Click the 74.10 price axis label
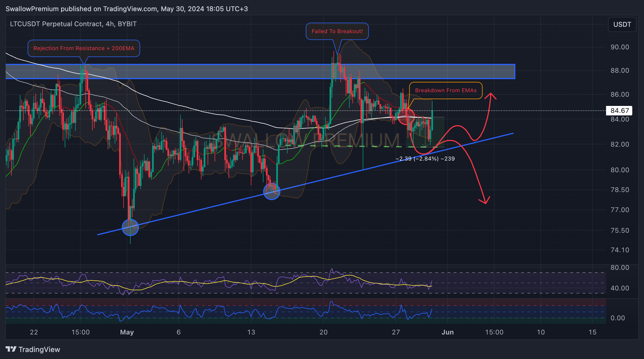 (620, 250)
